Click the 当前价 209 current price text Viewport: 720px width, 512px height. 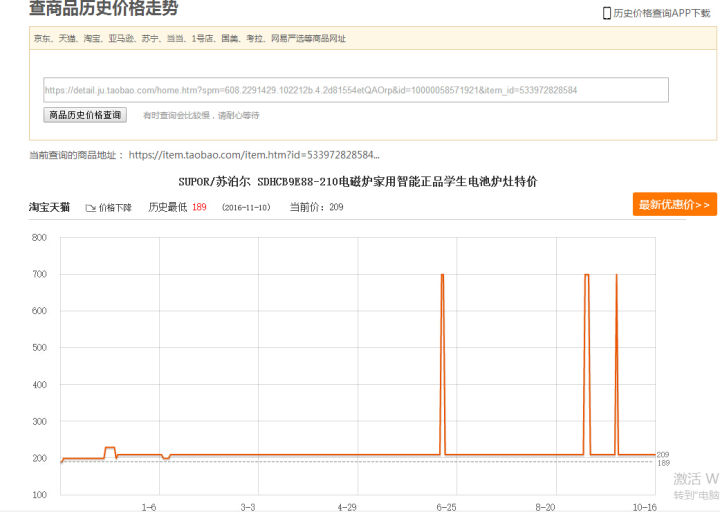click(x=316, y=207)
